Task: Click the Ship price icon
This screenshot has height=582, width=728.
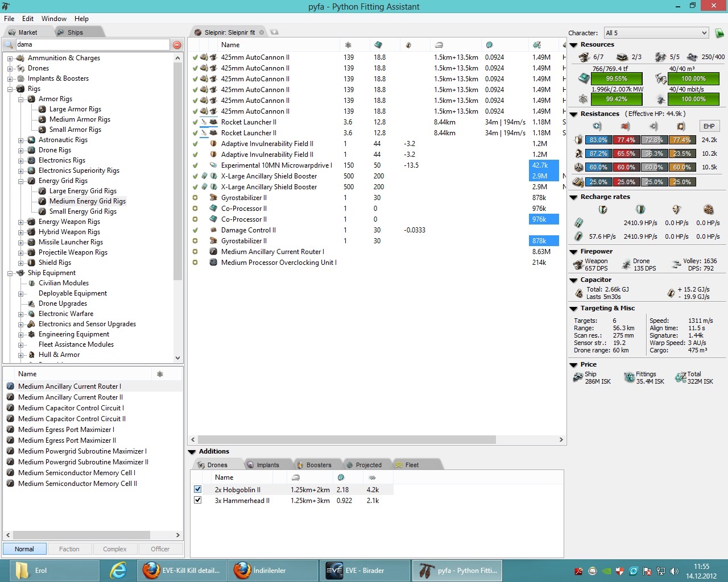Action: pos(578,377)
